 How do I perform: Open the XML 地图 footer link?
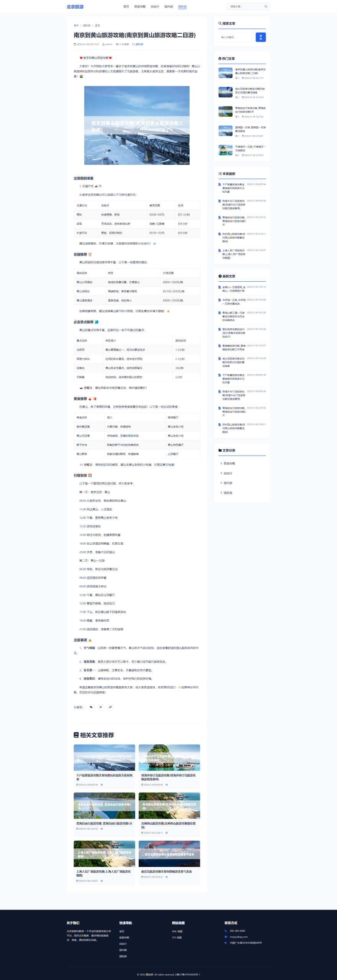point(177,931)
